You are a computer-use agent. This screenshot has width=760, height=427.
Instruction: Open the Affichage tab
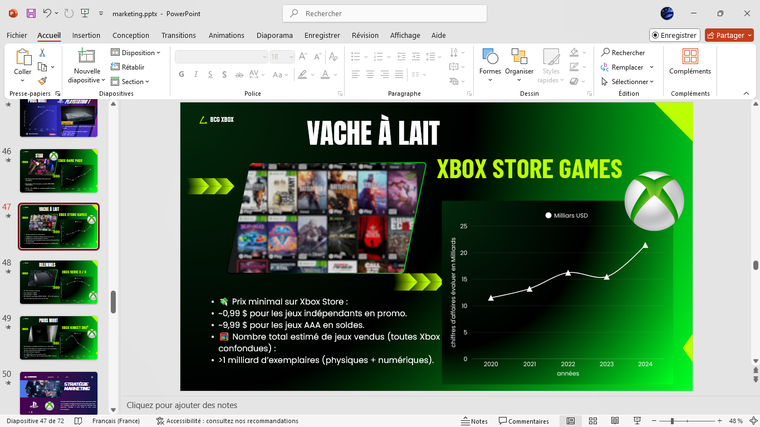(405, 35)
